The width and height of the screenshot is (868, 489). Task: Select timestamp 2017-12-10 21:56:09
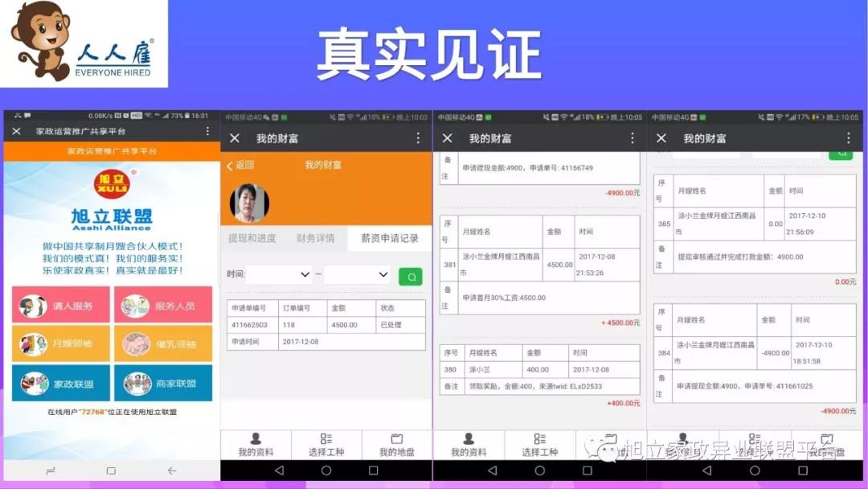click(805, 224)
